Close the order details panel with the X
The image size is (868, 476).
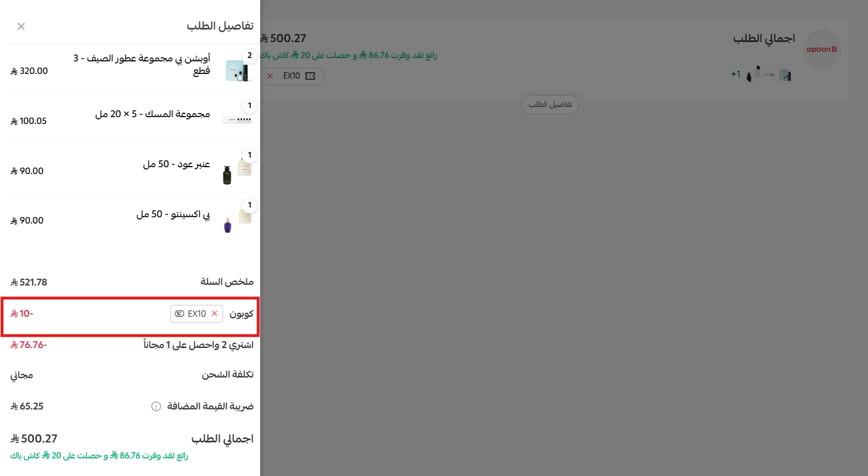pyautogui.click(x=21, y=26)
